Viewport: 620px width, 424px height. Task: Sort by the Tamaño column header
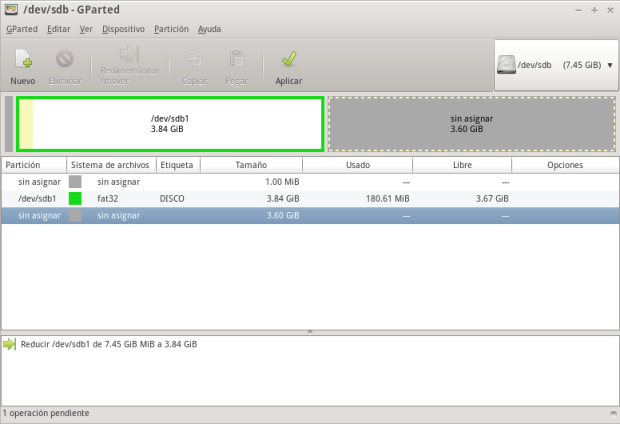coord(251,164)
